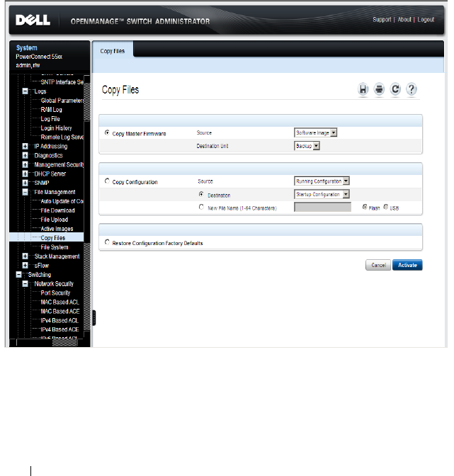Image resolution: width=454 pixels, height=476 pixels.
Task: Open the Backup destination unit dropdown
Action: pos(307,146)
